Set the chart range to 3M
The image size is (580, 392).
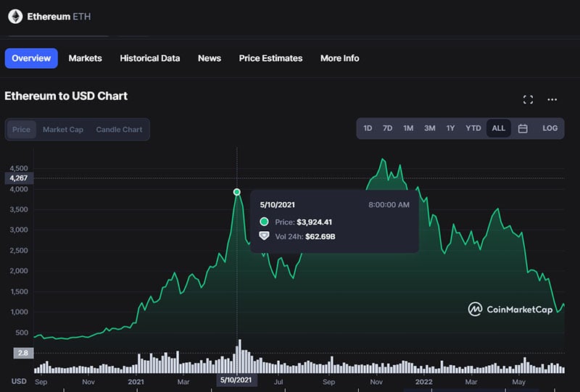[x=429, y=128]
